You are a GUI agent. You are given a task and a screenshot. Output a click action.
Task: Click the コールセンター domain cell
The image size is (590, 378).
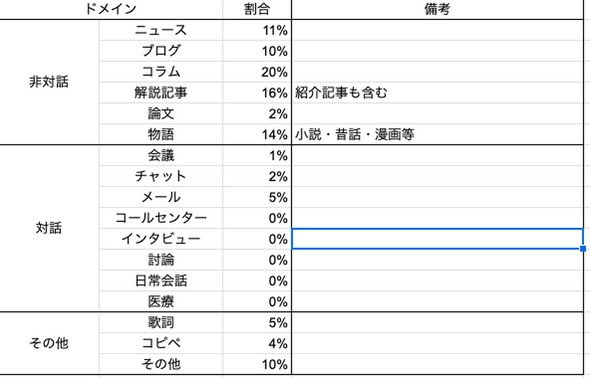coord(161,218)
